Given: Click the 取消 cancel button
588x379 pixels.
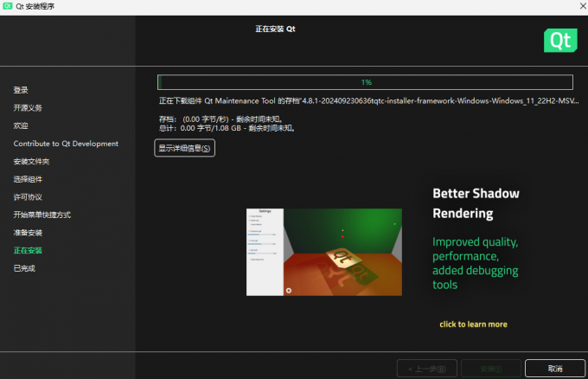Looking at the screenshot, I should click(554, 368).
